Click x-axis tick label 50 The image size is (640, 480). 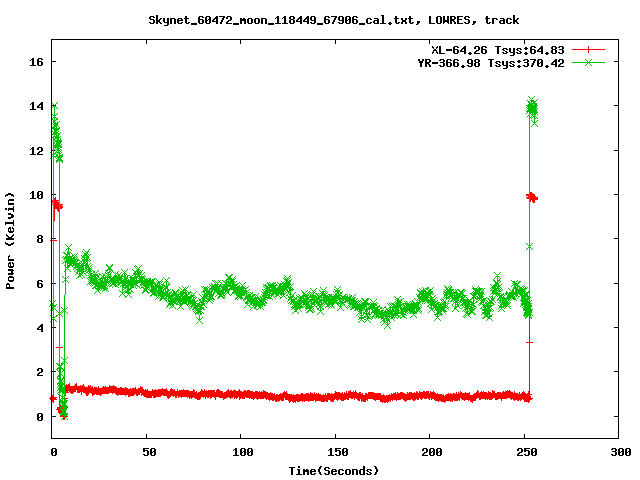[x=149, y=452]
